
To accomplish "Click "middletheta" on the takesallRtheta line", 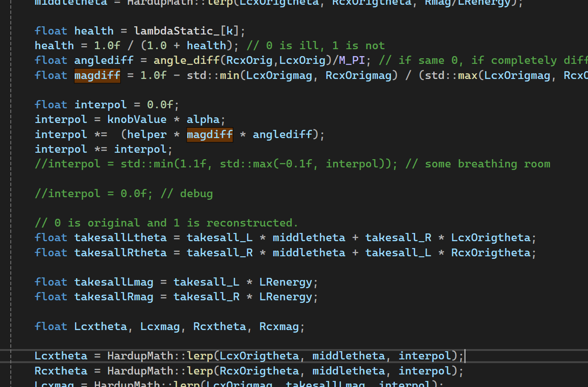I will coord(309,253).
